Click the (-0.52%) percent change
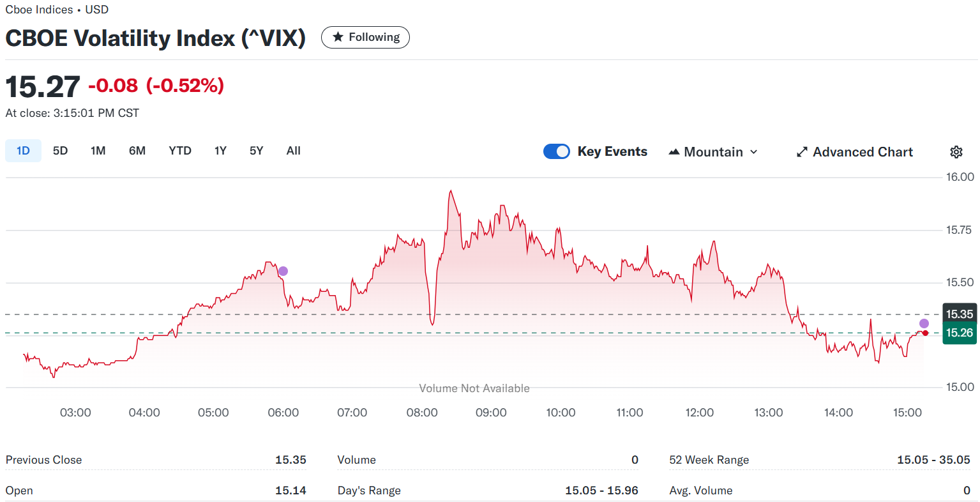The image size is (980, 502). point(185,86)
